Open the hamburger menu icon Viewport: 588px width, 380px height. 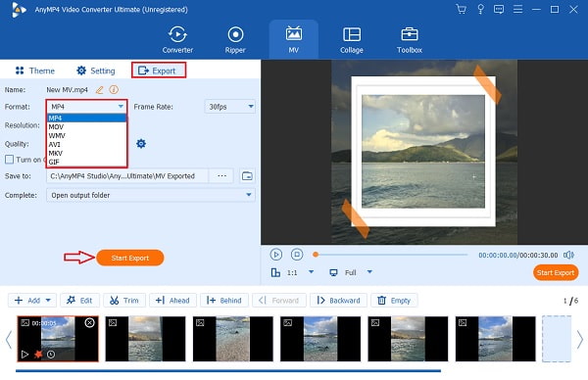(x=517, y=9)
